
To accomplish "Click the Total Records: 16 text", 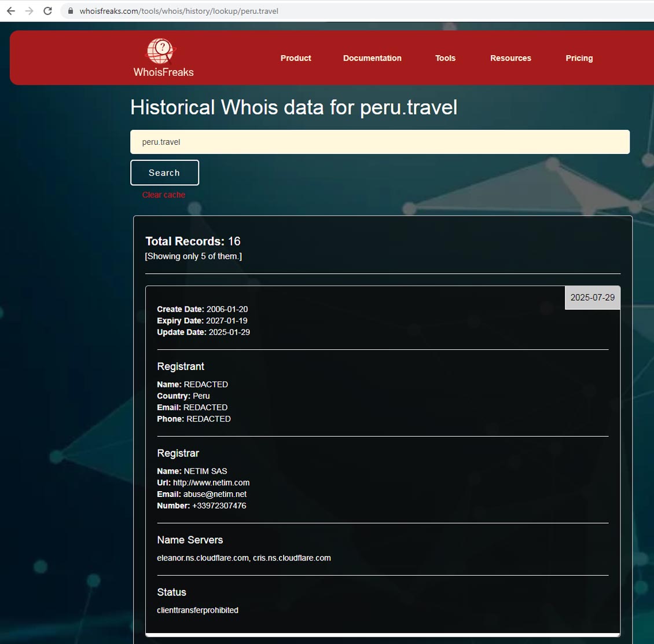I will 193,241.
